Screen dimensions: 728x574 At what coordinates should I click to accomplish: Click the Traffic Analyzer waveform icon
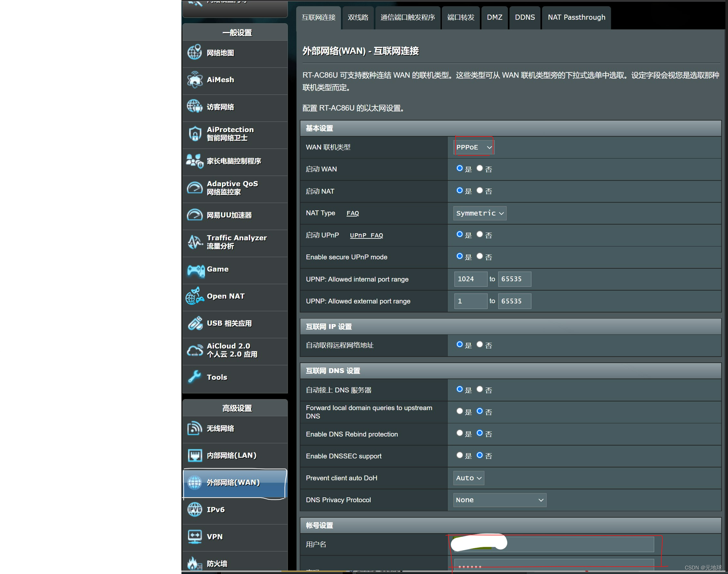[x=195, y=242]
